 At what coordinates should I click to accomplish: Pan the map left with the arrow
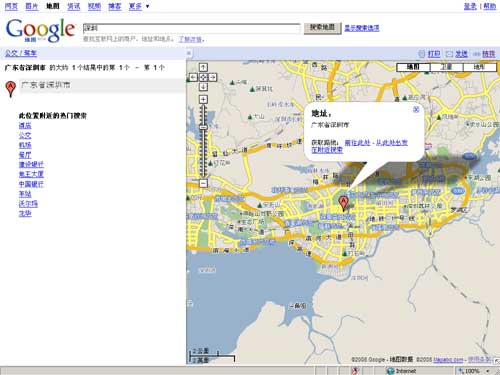194,77
